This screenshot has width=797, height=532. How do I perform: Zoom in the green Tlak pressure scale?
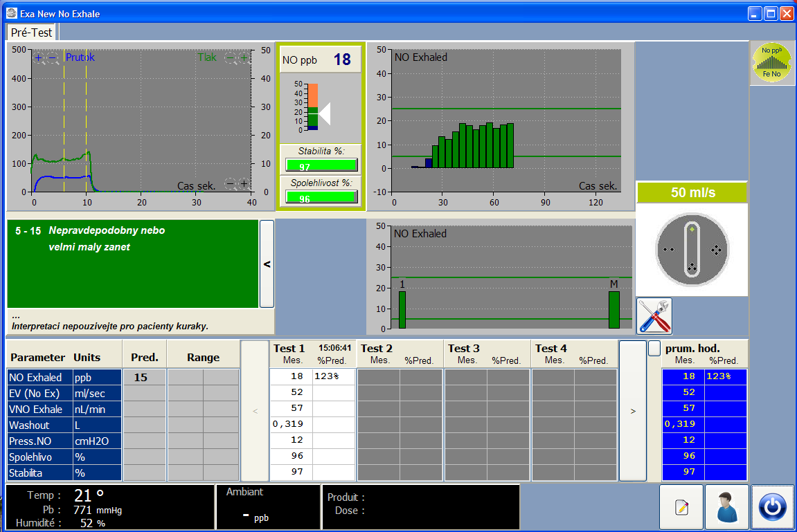[244, 57]
